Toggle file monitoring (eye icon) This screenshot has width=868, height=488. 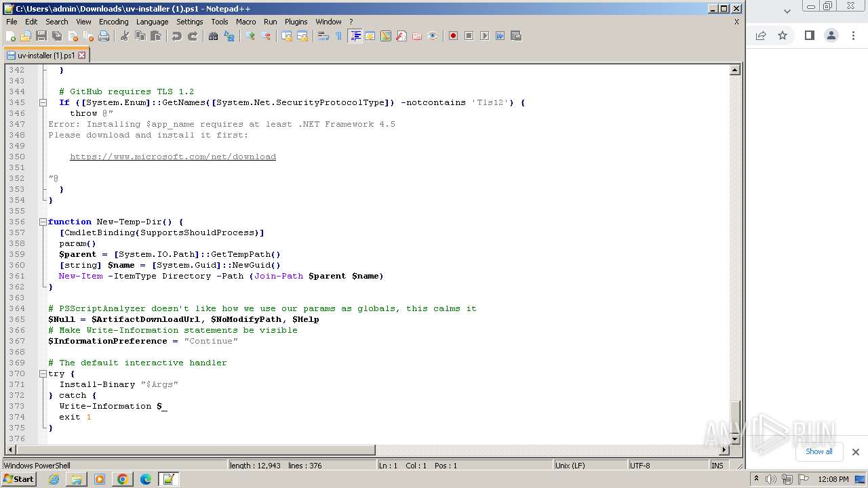click(x=433, y=36)
